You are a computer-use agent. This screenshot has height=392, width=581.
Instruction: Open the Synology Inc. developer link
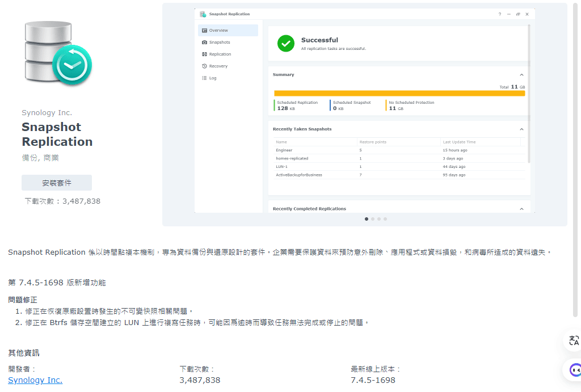coord(35,380)
